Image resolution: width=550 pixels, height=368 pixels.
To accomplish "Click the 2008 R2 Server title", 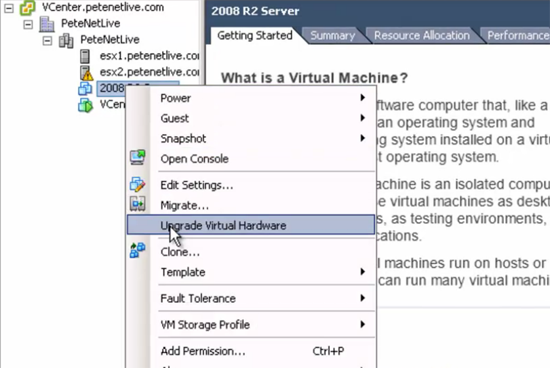I will [255, 11].
